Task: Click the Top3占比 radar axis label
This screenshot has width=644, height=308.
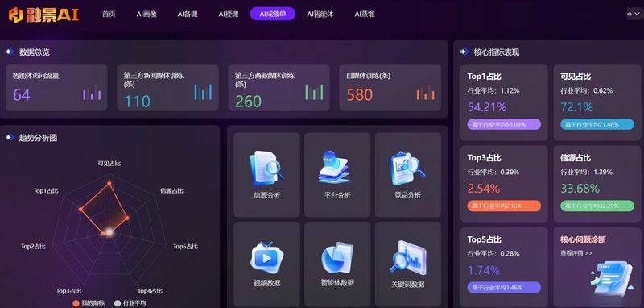Action: tap(68, 291)
